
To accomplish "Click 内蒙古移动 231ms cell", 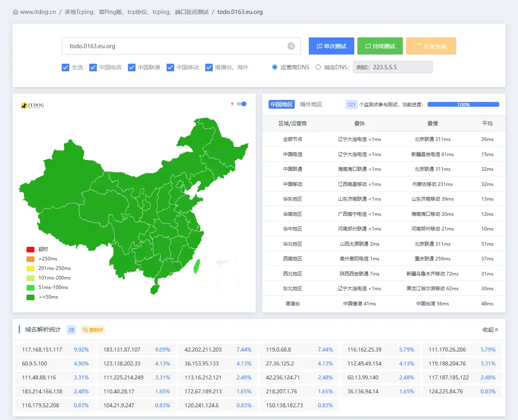I will tap(432, 184).
